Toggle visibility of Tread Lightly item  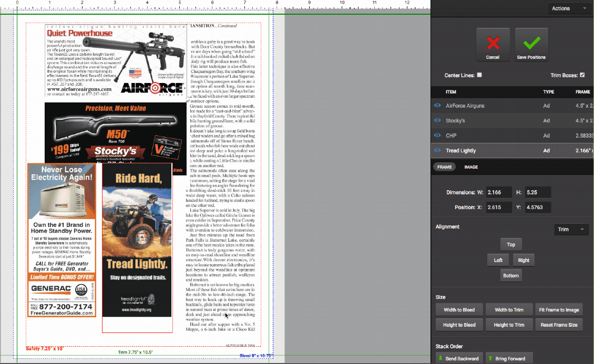coord(437,151)
